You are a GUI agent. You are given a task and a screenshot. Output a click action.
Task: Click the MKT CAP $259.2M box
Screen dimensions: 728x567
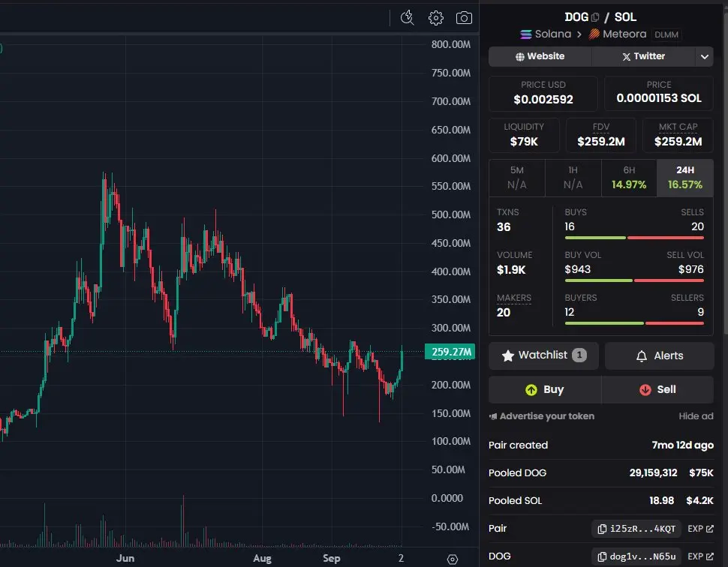[678, 135]
